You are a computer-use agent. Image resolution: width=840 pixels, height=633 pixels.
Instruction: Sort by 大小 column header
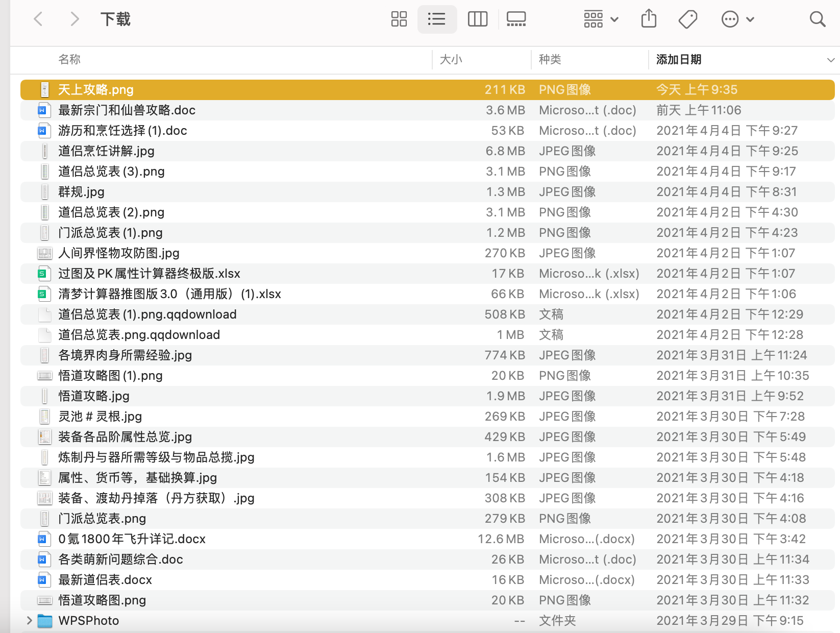[x=451, y=60]
